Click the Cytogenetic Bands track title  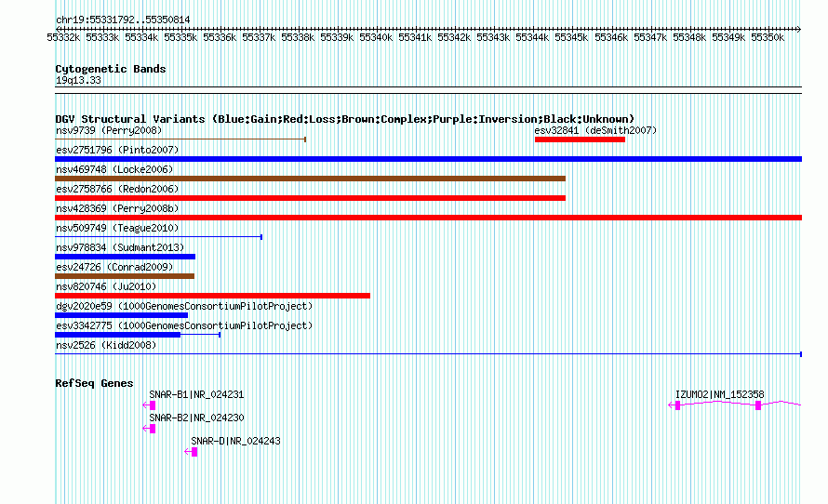(111, 69)
